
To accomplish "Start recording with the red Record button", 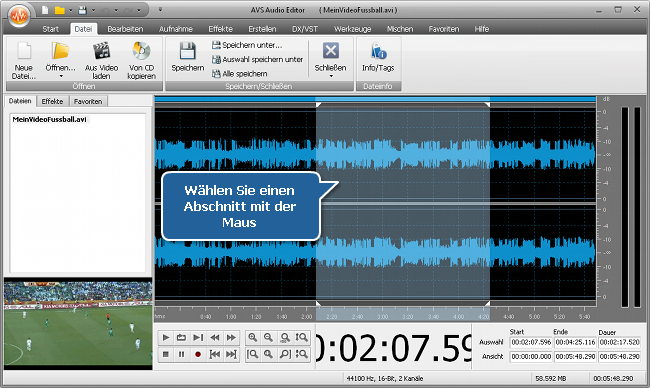I will [198, 354].
